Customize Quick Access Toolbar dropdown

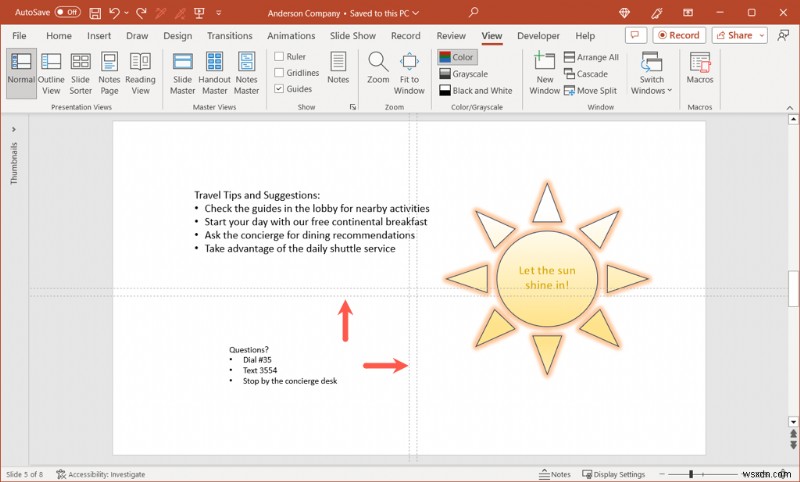point(218,13)
